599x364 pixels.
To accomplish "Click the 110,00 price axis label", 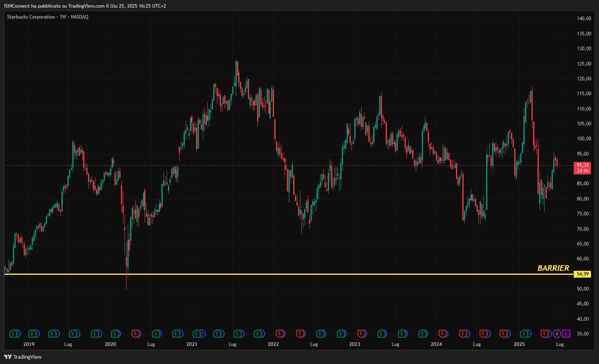I will [584, 109].
